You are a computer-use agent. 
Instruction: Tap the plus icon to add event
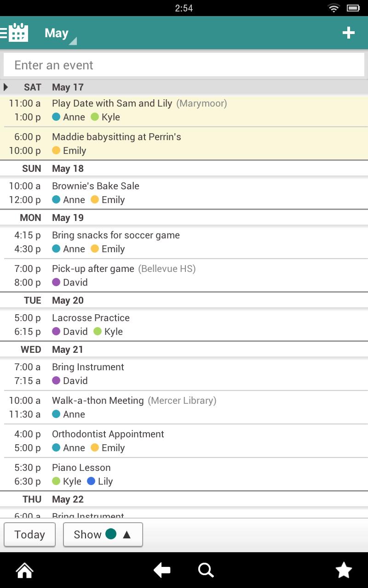pyautogui.click(x=348, y=33)
